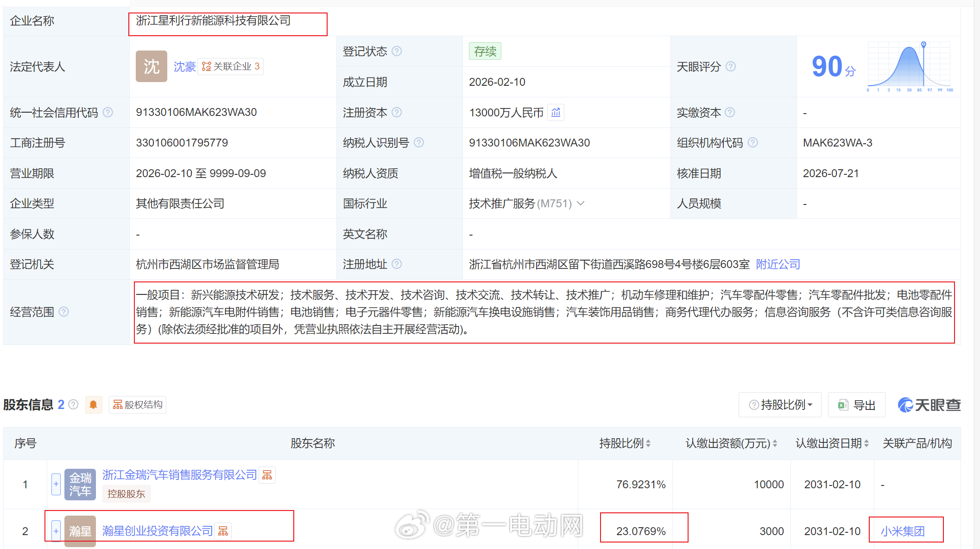Click the 金瑞汽车 logo tile
The height and width of the screenshot is (549, 980).
[80, 485]
